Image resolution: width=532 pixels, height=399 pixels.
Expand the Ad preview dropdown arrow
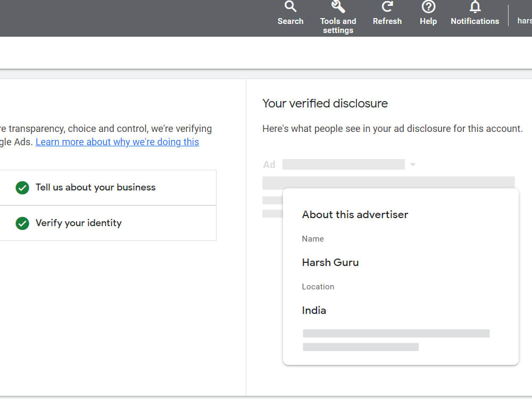tap(413, 164)
